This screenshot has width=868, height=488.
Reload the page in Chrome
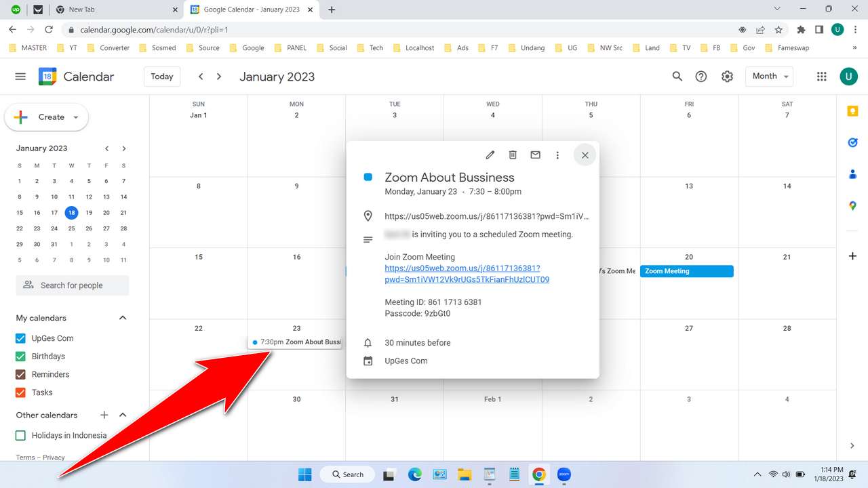pyautogui.click(x=49, y=30)
